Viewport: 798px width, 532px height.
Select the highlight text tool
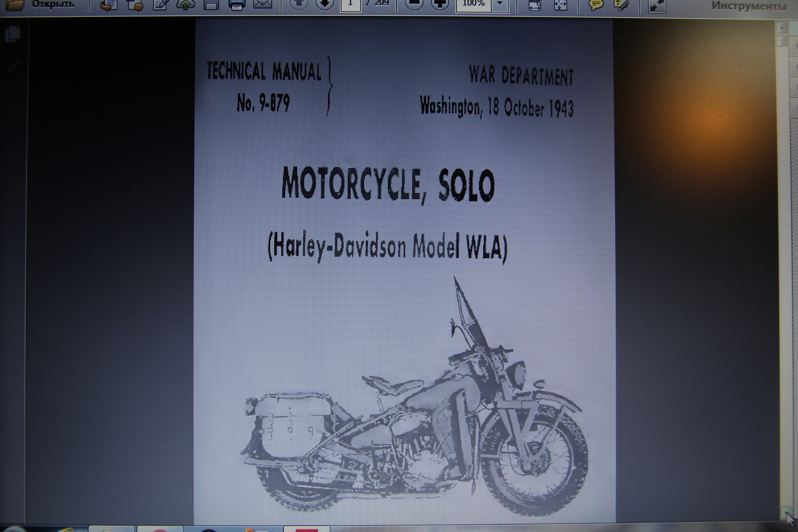point(622,5)
